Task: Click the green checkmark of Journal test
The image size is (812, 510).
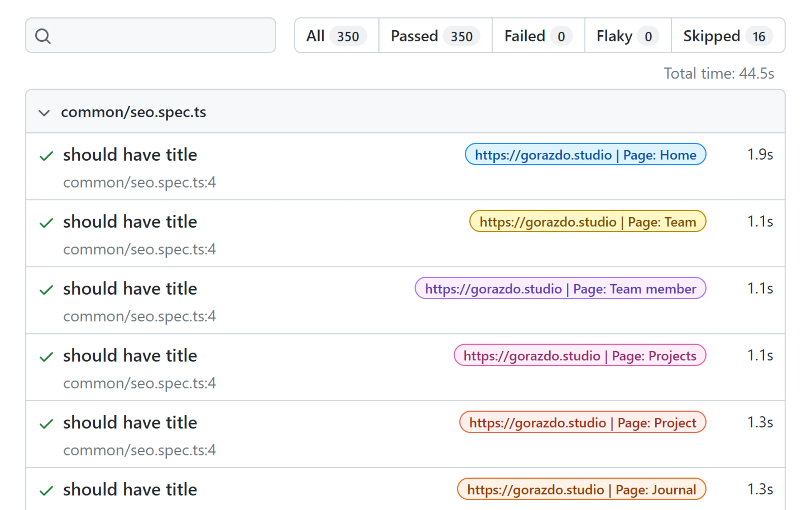Action: click(x=46, y=491)
